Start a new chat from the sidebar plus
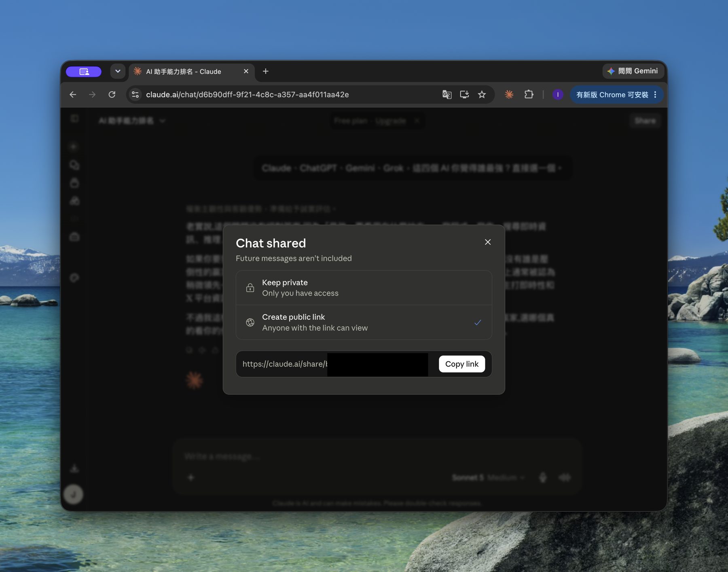 point(74,146)
